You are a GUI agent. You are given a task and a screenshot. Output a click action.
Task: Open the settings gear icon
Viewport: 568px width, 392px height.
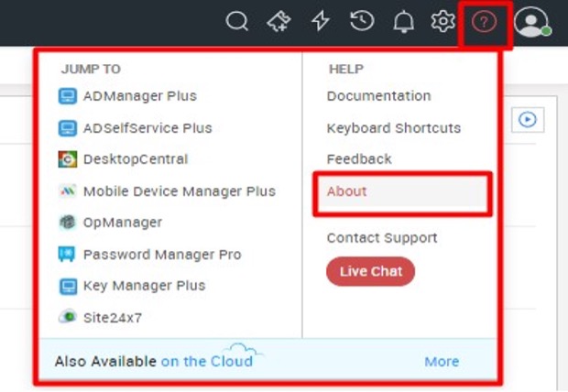442,21
